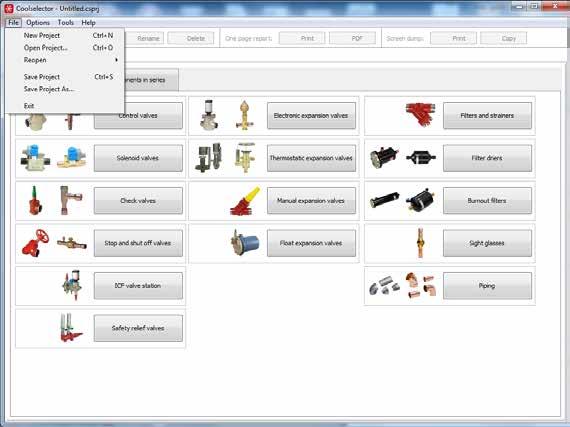Click the PDF report button

click(x=352, y=38)
